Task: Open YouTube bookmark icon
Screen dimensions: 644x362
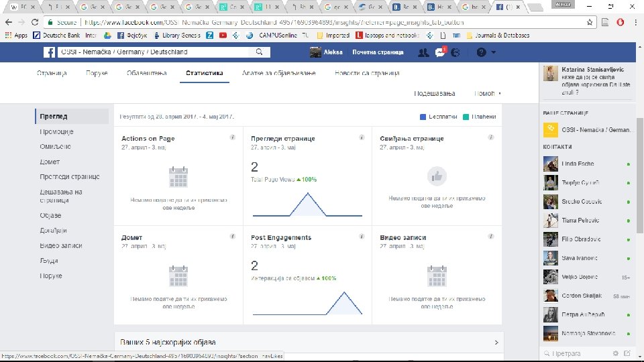Action: coord(223,36)
